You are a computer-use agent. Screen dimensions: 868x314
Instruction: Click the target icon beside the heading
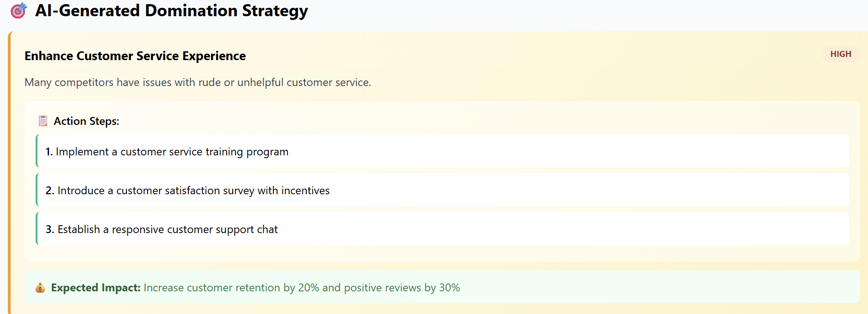click(x=19, y=10)
